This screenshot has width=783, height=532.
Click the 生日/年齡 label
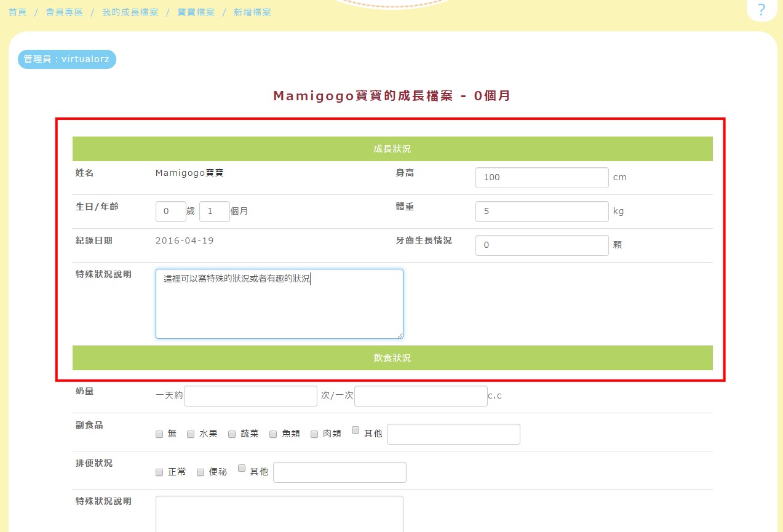[x=97, y=207]
